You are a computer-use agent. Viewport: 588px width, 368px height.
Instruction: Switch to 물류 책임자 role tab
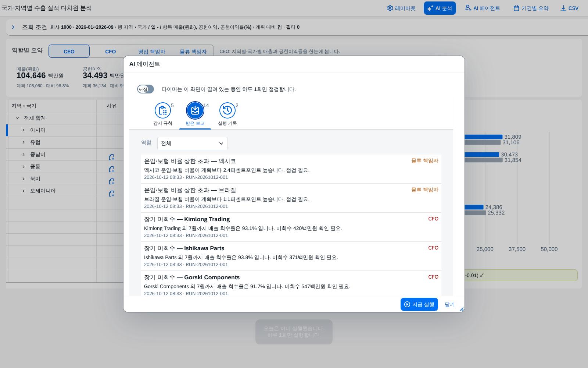click(x=193, y=51)
